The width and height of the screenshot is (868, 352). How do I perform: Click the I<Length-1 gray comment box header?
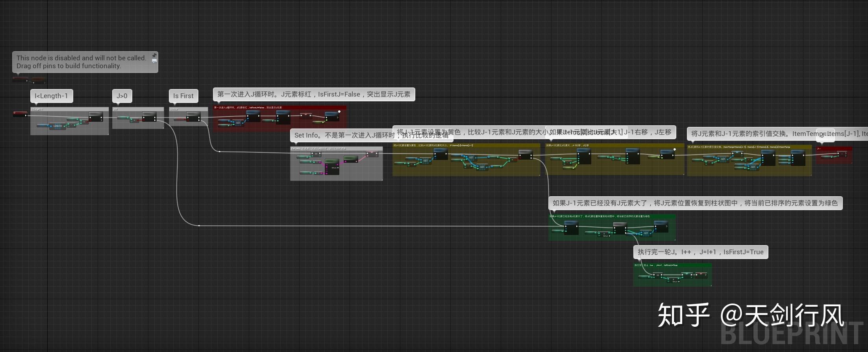(70, 109)
